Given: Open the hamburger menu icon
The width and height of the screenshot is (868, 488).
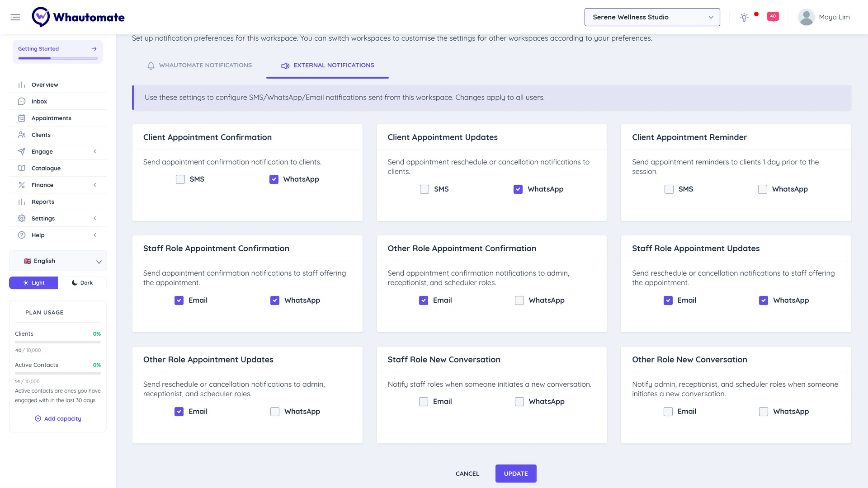Looking at the screenshot, I should tap(15, 17).
